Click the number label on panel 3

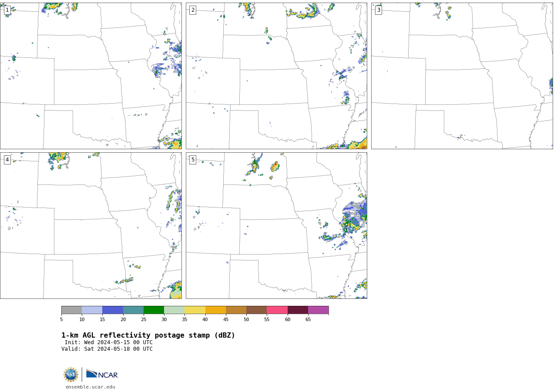click(378, 10)
